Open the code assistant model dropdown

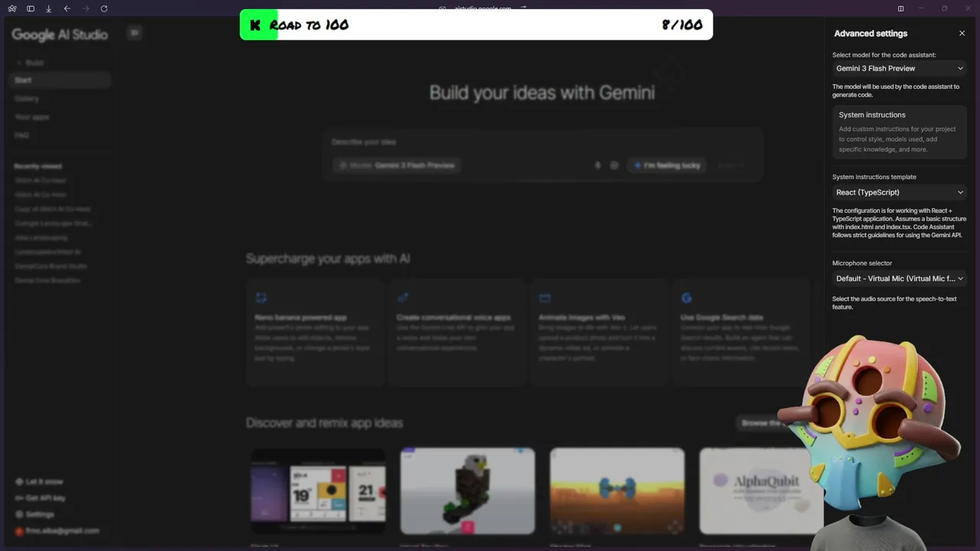click(x=900, y=68)
